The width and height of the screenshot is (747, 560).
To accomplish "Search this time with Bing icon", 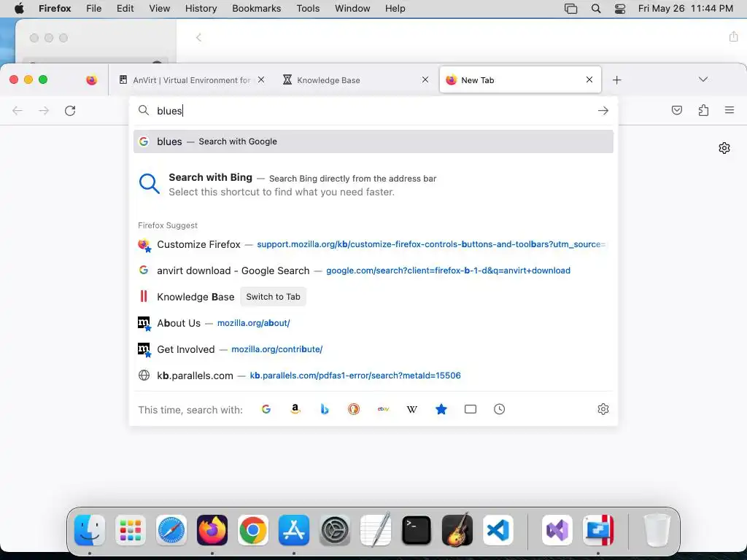I will (x=325, y=409).
